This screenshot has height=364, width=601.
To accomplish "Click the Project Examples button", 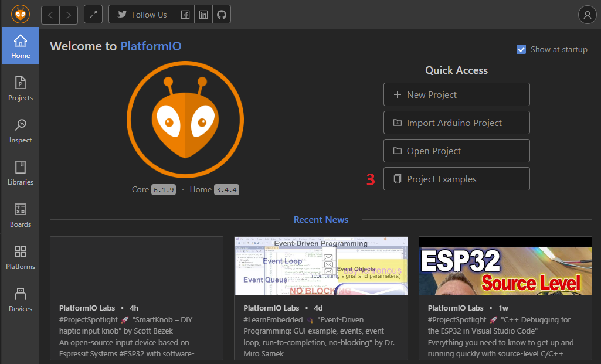I will click(x=456, y=179).
